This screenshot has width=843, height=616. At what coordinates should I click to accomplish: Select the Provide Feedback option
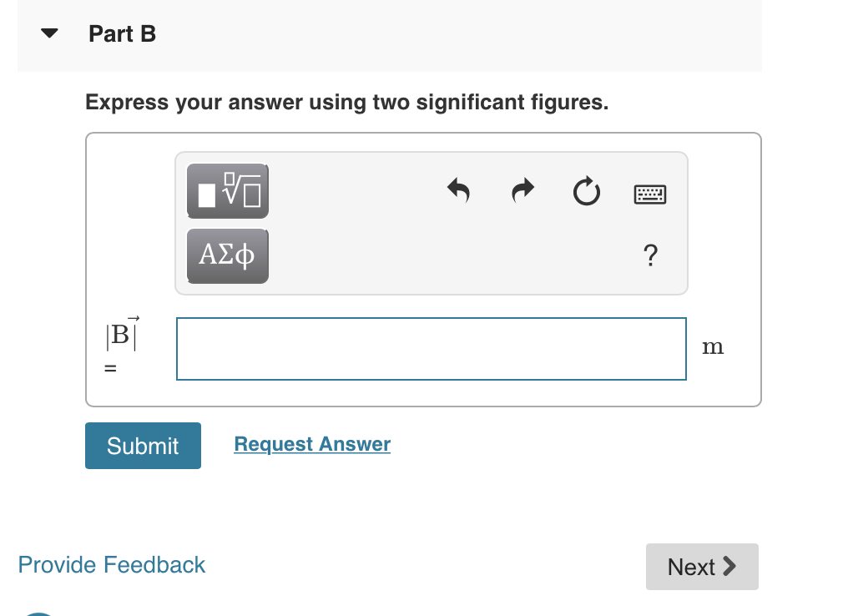111,565
